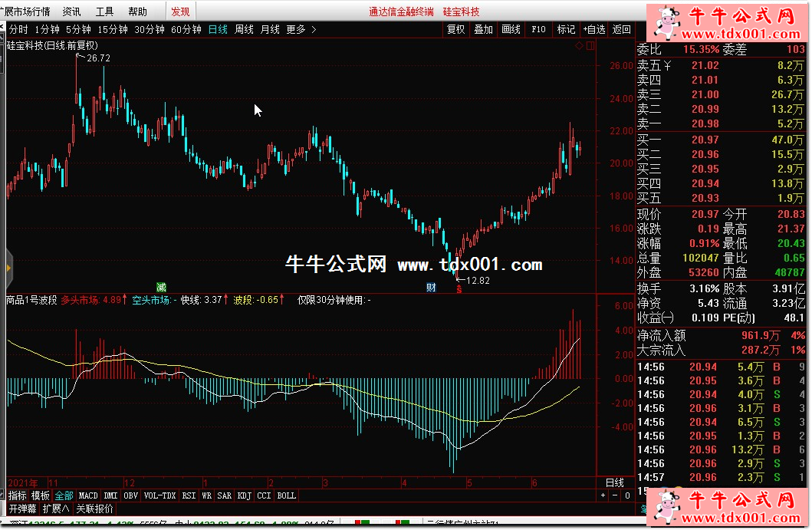Viewport: 812px width, 530px height.
Task: Expand the 更多 period options
Action: click(300, 29)
